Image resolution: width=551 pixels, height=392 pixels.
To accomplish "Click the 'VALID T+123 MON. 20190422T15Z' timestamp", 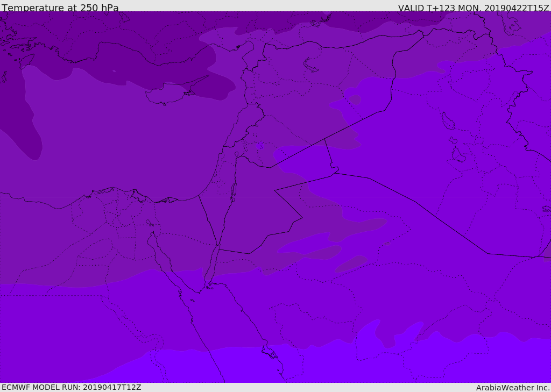I will (x=474, y=8).
